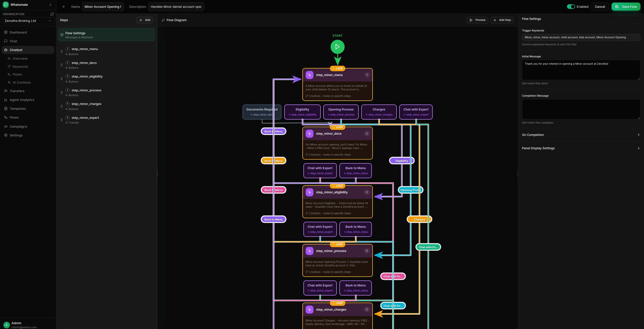Click the Save Flow button
644x329 pixels.
point(626,7)
